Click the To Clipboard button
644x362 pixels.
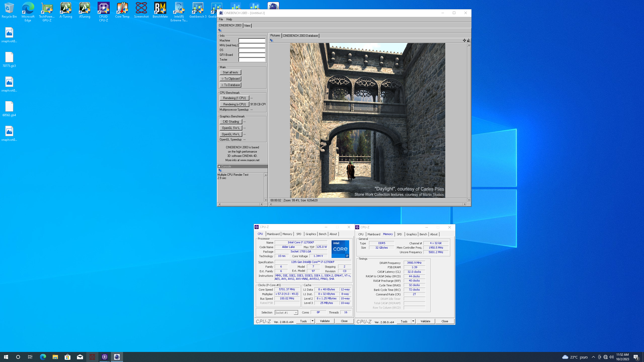230,79
